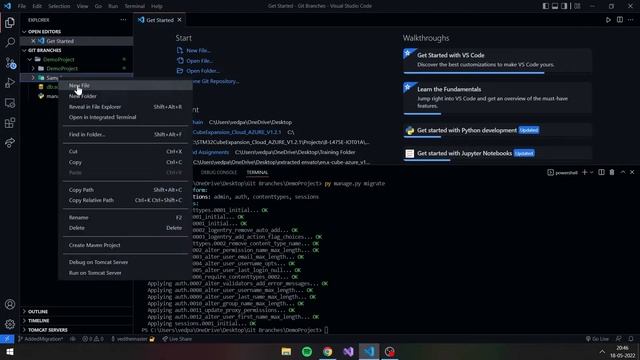
Task: Open Google Chrome from the taskbar
Action: tap(327, 351)
